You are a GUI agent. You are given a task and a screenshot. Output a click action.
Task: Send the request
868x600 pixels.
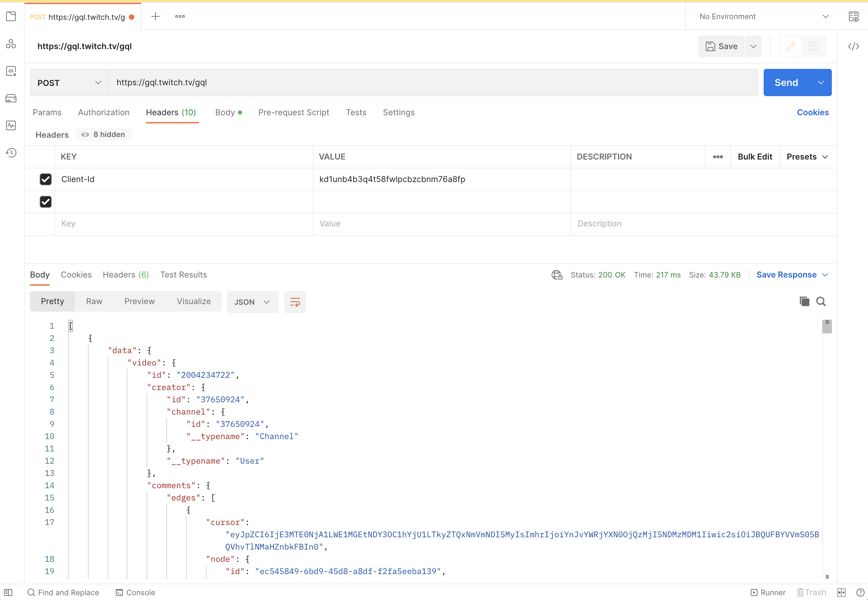(x=787, y=83)
